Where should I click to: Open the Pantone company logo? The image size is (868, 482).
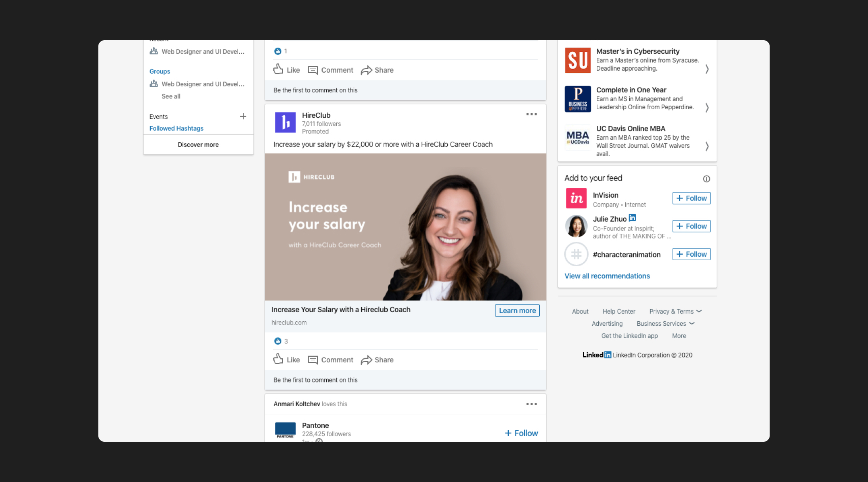285,430
